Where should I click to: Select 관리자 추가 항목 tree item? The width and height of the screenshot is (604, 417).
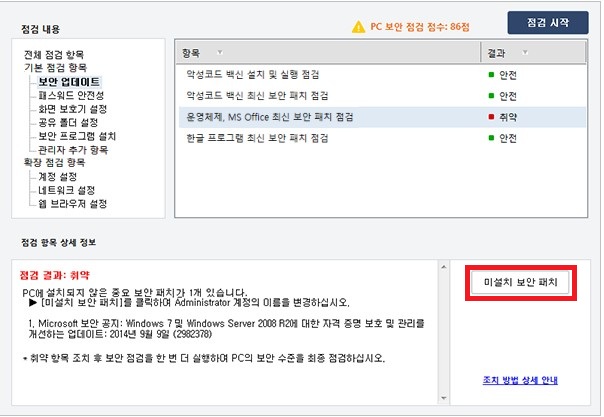pyautogui.click(x=73, y=149)
